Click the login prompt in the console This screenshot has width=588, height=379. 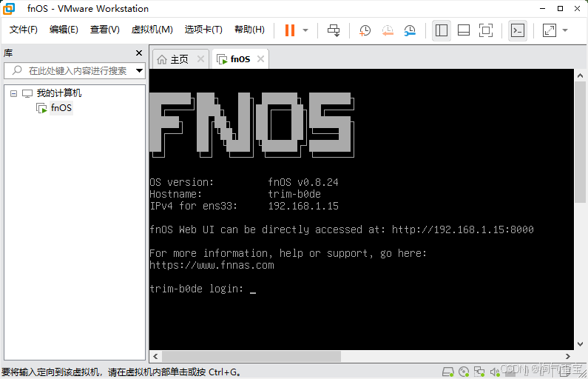point(197,289)
